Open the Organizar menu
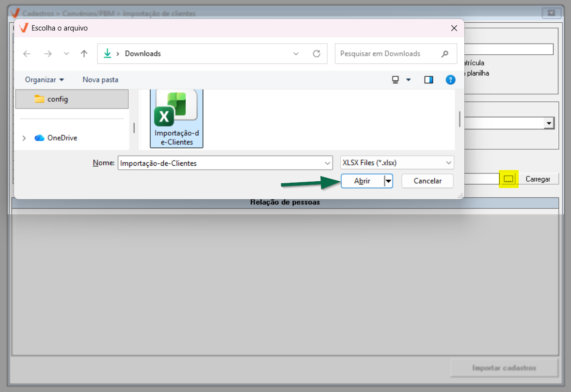The width and height of the screenshot is (571, 392). pyautogui.click(x=45, y=80)
